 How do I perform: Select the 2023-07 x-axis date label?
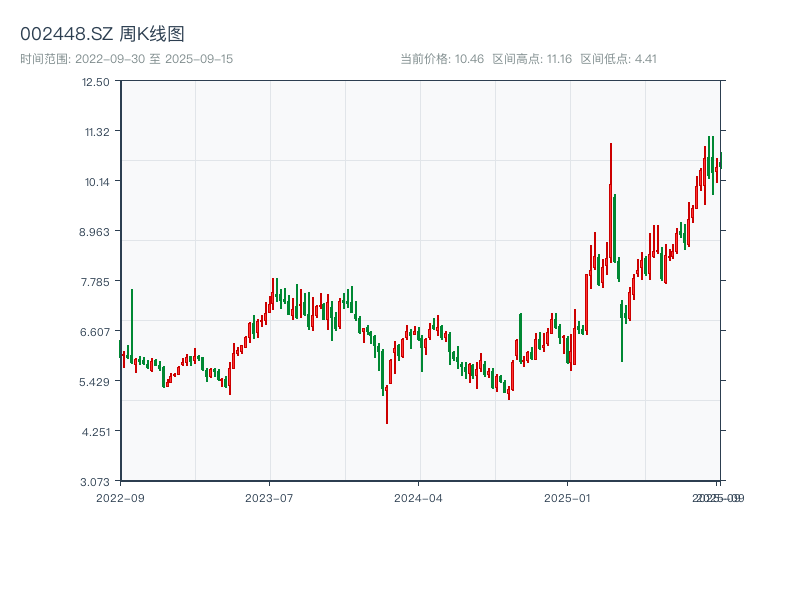[x=269, y=497]
